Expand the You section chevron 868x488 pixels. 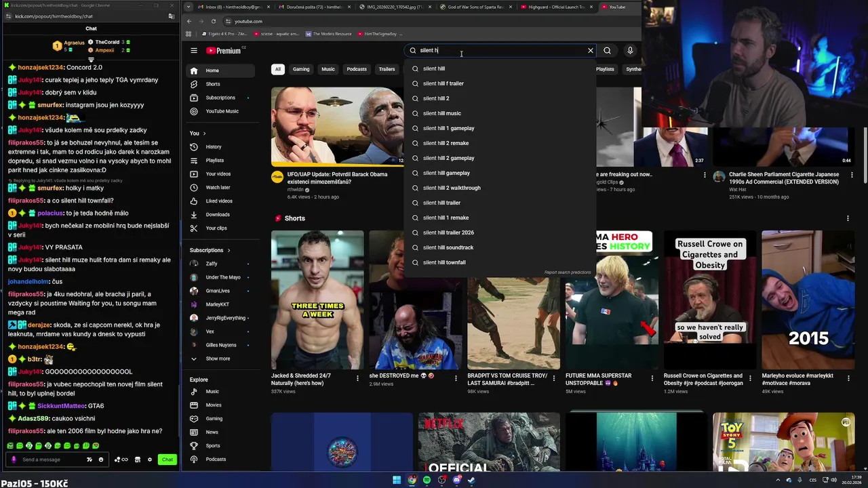pos(204,134)
